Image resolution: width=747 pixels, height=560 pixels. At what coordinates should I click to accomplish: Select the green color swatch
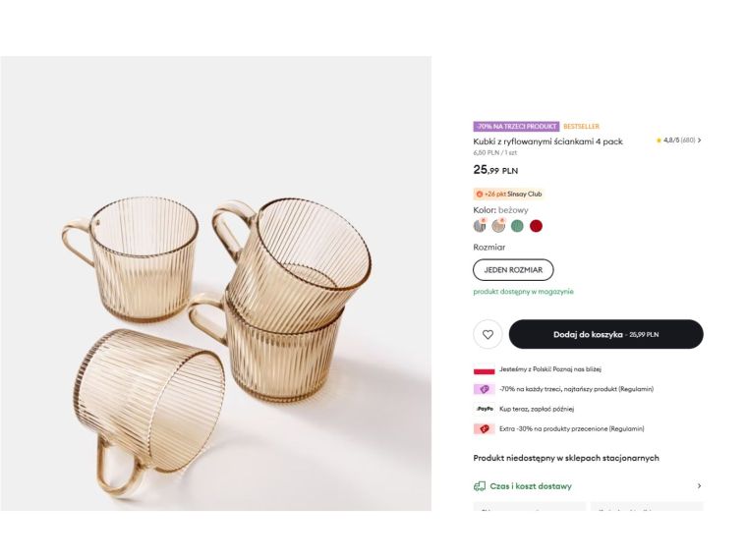(517, 226)
